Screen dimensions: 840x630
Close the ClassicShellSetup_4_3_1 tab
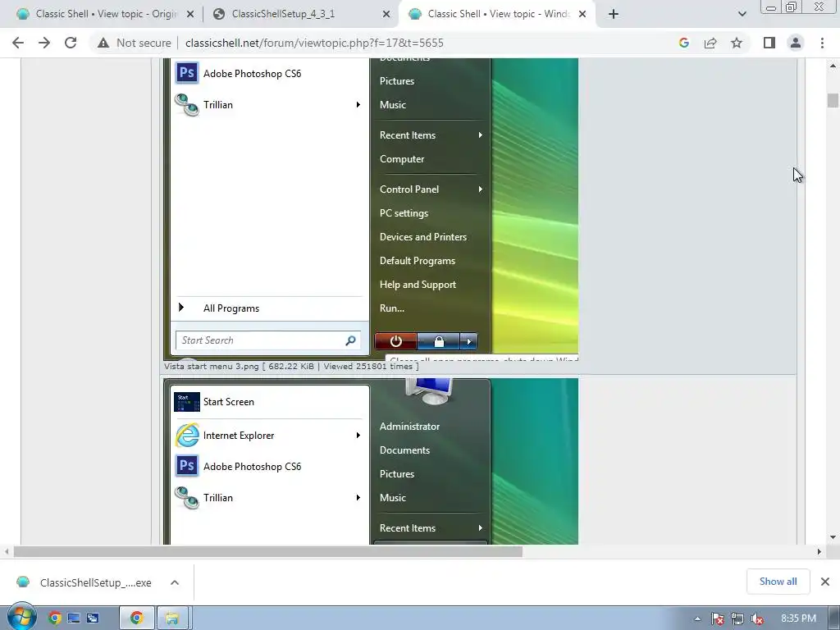coord(386,14)
